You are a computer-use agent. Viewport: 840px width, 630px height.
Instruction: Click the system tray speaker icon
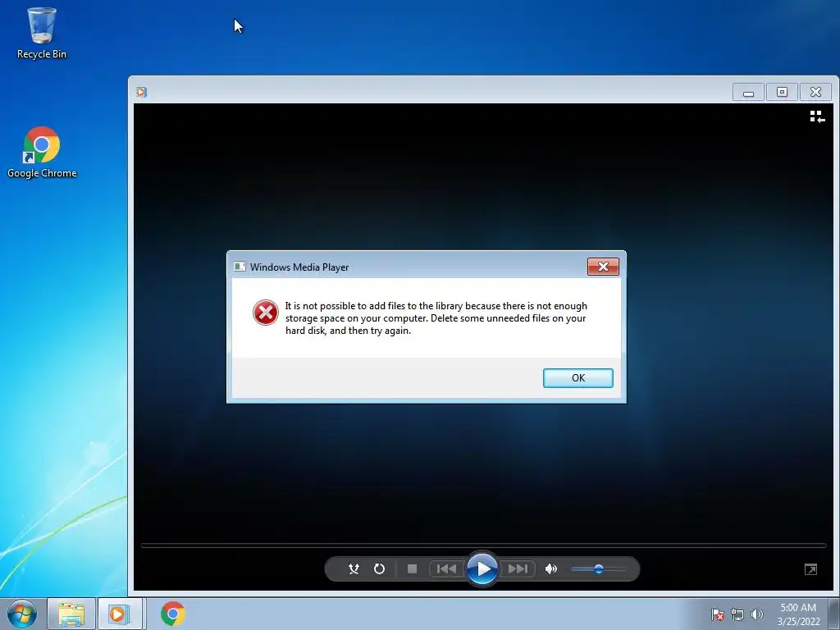[756, 614]
